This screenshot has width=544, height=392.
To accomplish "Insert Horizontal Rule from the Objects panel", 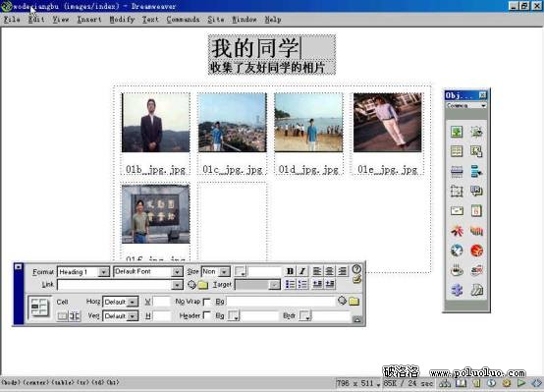I will (x=457, y=172).
